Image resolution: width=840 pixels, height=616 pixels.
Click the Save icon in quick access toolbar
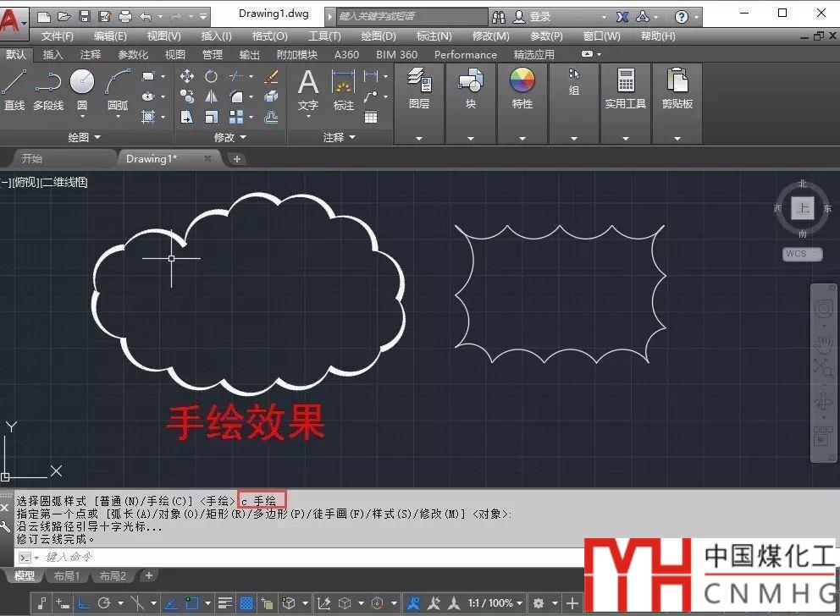tap(85, 16)
